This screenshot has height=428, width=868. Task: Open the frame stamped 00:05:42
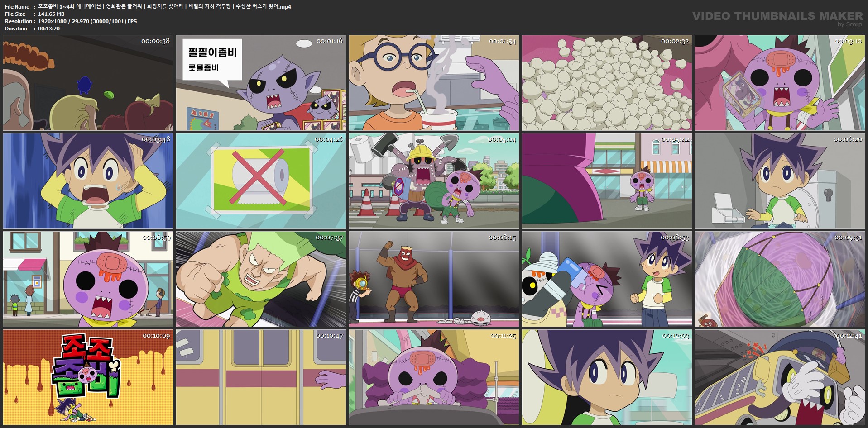[607, 181]
